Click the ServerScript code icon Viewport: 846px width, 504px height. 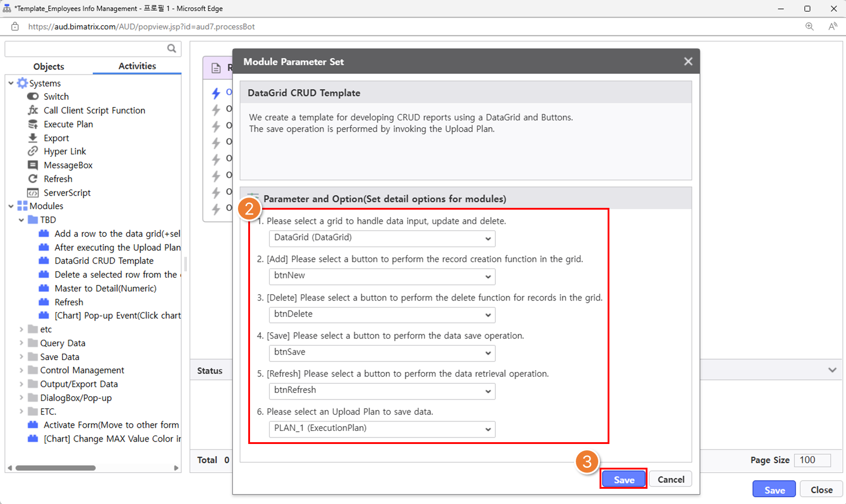pyautogui.click(x=33, y=193)
